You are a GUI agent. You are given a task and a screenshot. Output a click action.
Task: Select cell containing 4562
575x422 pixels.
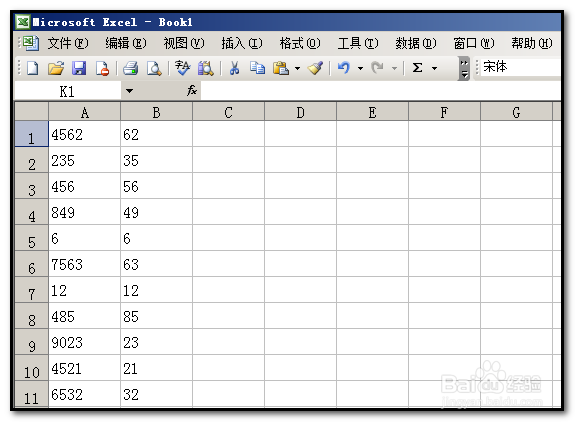point(84,134)
